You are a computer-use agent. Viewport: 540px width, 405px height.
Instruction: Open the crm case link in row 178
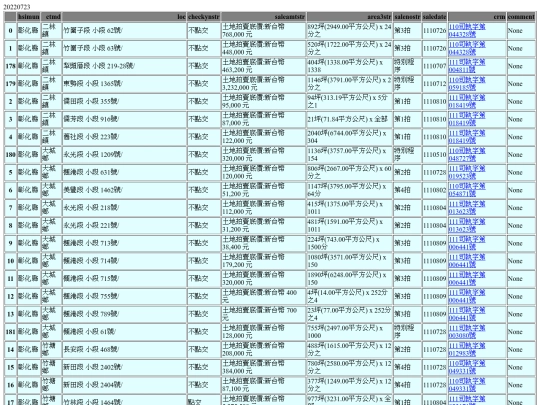pyautogui.click(x=467, y=66)
